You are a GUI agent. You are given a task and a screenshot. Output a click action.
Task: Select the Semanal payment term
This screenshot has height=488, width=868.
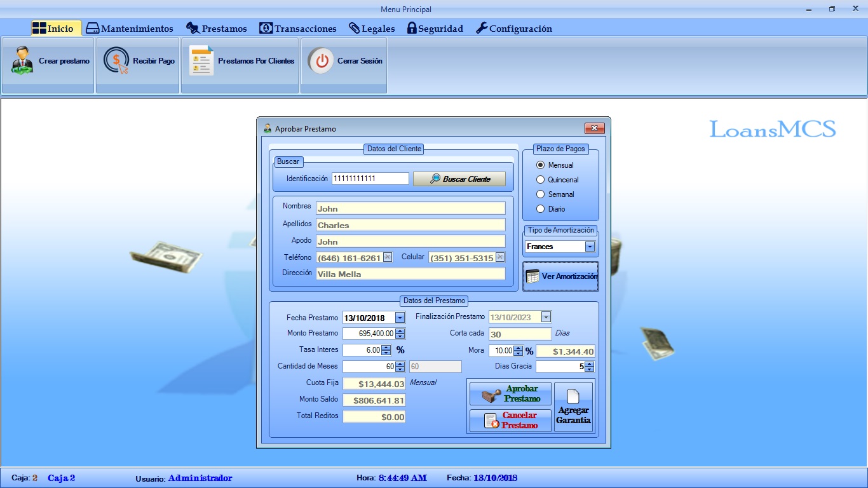555,194
